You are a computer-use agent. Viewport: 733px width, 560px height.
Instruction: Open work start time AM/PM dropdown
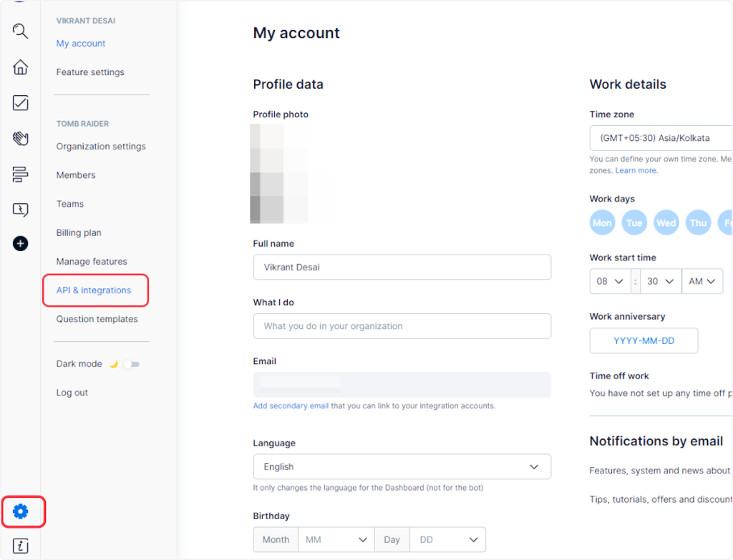(702, 281)
